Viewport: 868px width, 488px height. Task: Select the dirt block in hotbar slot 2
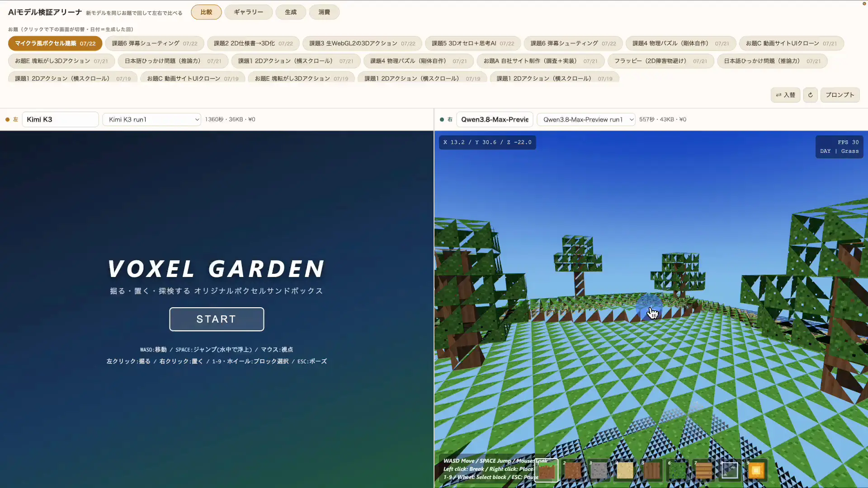[x=572, y=471]
